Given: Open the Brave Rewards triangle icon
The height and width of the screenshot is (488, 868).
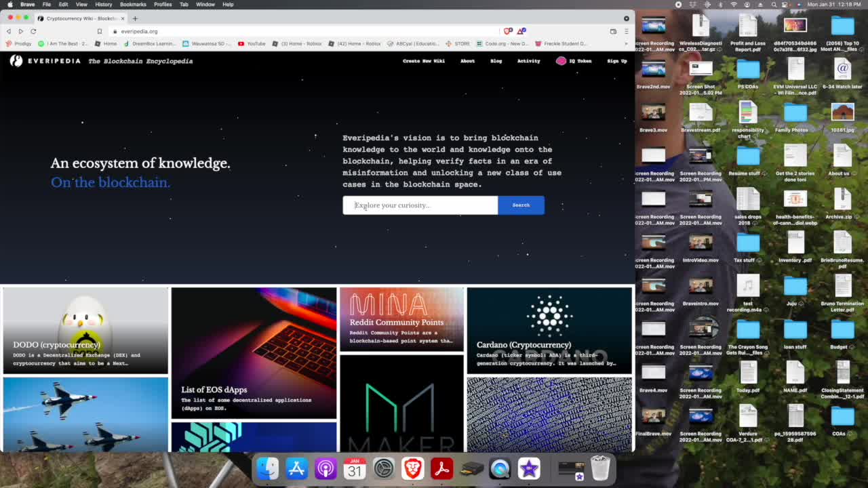Looking at the screenshot, I should pos(521,31).
